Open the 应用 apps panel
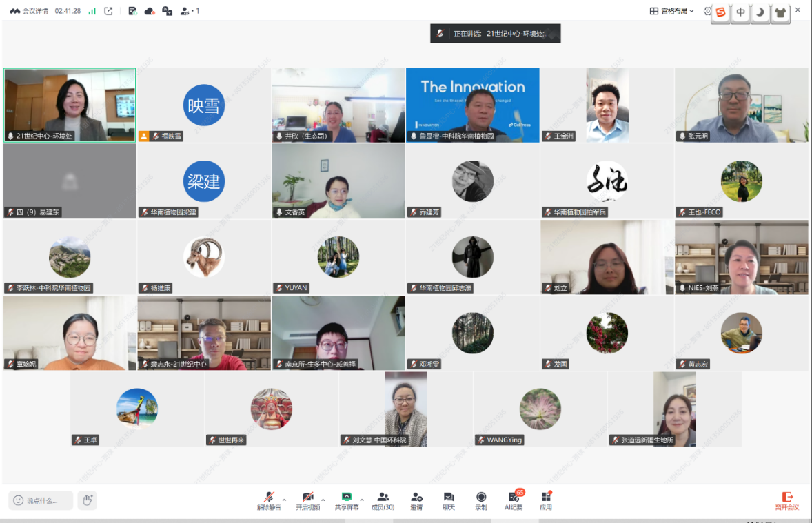812x523 pixels. pyautogui.click(x=546, y=500)
